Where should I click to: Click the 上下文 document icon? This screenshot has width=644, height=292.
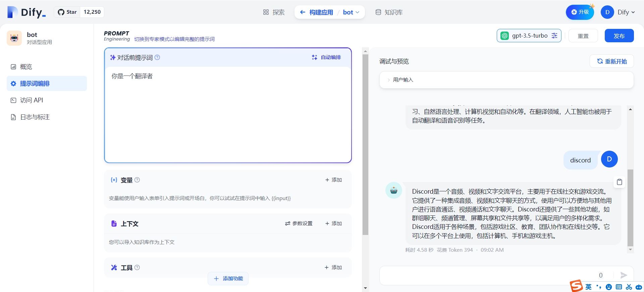coord(114,224)
